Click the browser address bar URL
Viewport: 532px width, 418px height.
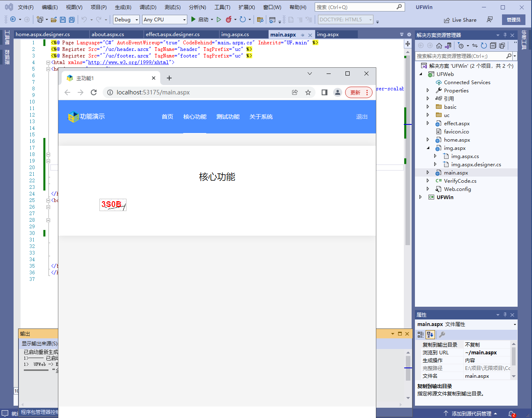153,92
